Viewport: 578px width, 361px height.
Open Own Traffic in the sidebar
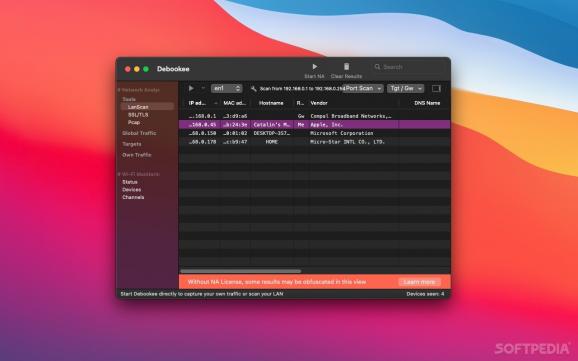point(137,155)
